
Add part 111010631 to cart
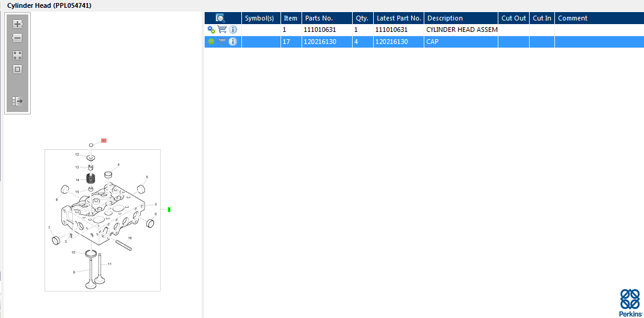[221, 30]
